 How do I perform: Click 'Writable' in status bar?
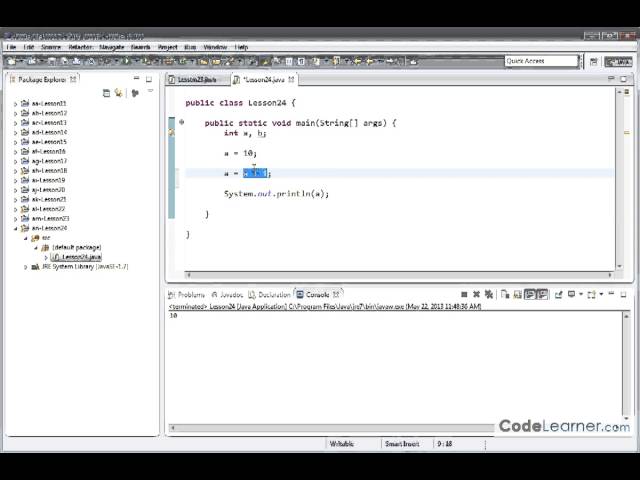(x=342, y=444)
